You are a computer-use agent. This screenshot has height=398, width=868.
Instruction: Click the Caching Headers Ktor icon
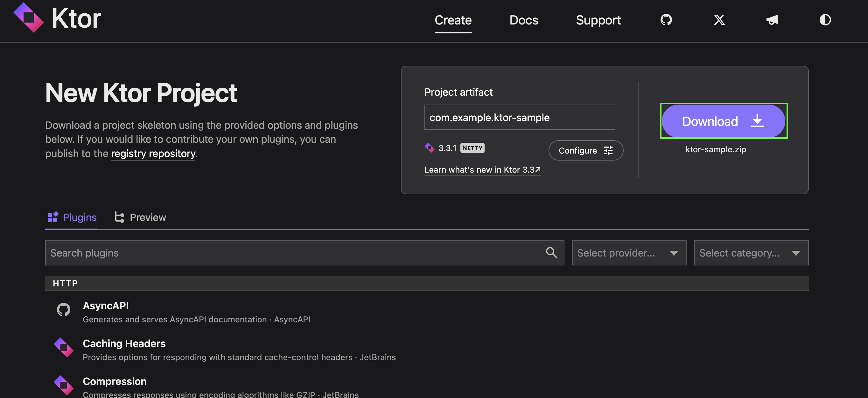pos(63,347)
